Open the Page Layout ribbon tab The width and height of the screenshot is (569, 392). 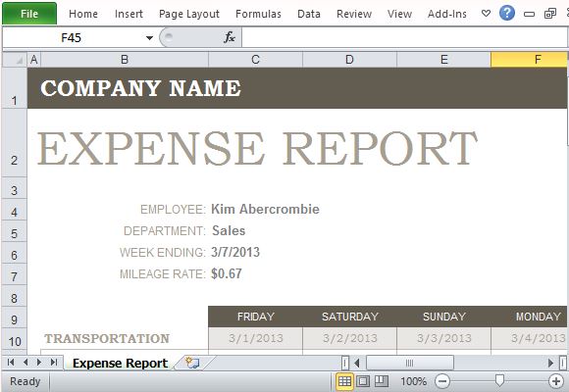(189, 14)
